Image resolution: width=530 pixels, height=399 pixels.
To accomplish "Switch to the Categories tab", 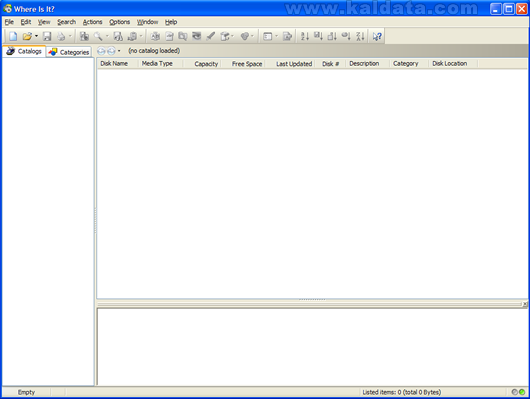I will pyautogui.click(x=69, y=52).
